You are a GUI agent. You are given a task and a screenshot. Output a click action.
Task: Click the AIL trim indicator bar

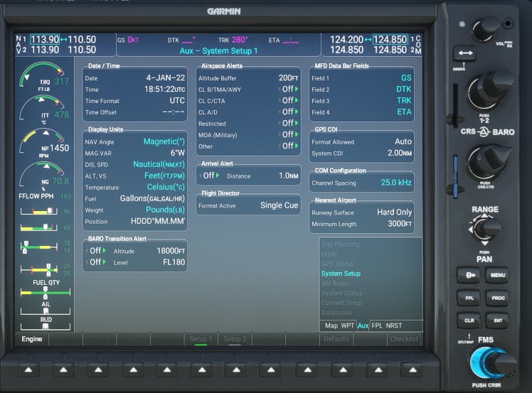tap(46, 311)
